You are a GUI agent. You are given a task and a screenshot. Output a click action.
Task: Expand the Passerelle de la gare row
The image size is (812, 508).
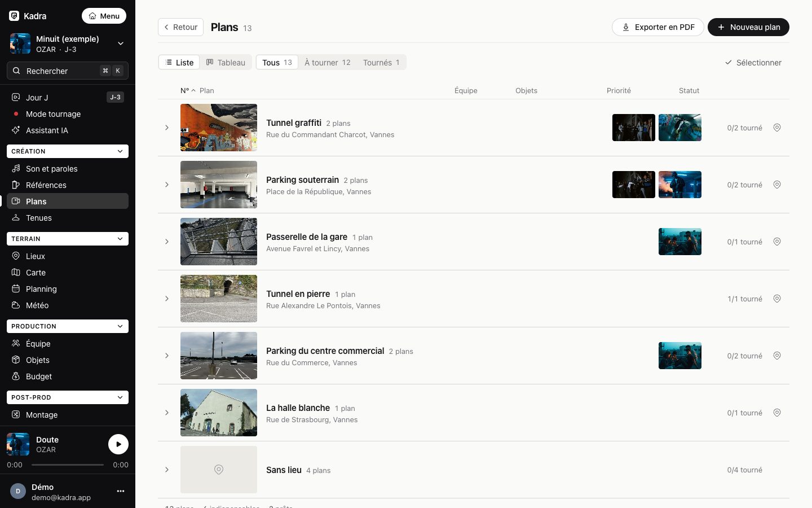coord(167,242)
